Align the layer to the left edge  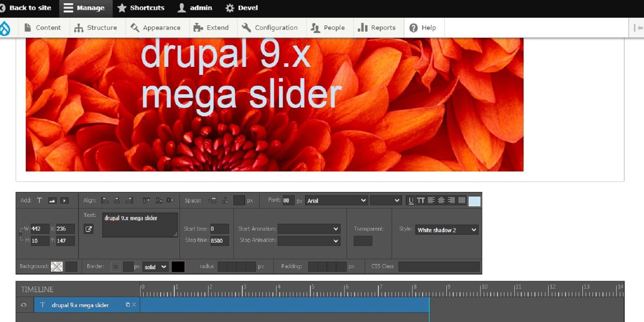[x=105, y=200]
